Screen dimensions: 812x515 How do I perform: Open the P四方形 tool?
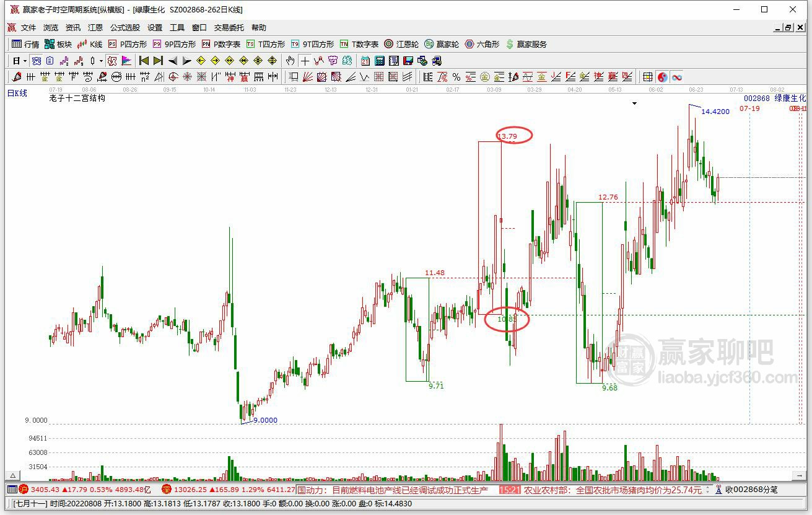128,44
